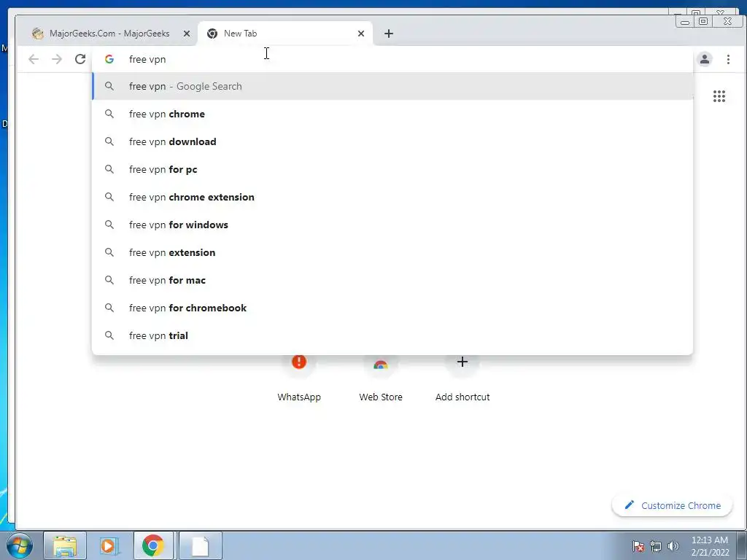
Task: Choose 'free vpn for chromebook' suggestion
Action: [392, 308]
